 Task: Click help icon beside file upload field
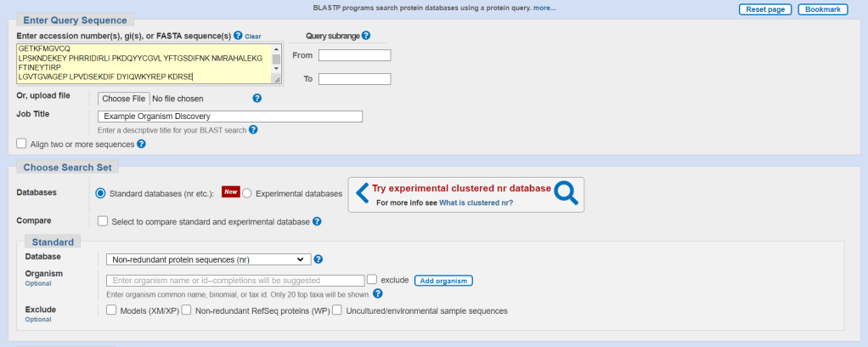[x=256, y=98]
